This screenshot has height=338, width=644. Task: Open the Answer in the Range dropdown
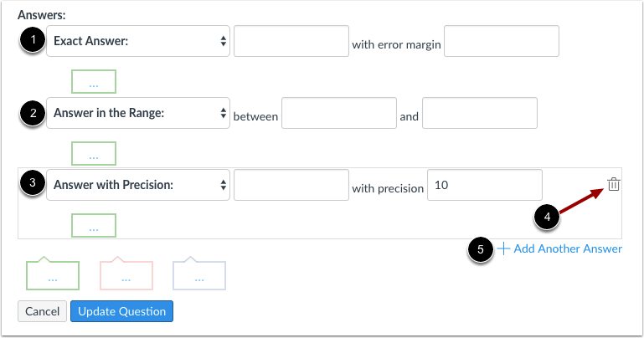(138, 113)
